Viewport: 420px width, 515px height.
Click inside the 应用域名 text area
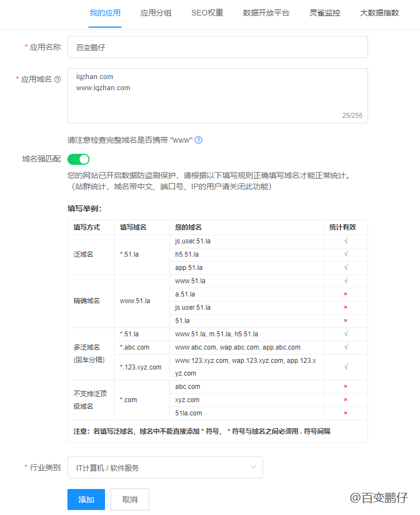coord(217,96)
